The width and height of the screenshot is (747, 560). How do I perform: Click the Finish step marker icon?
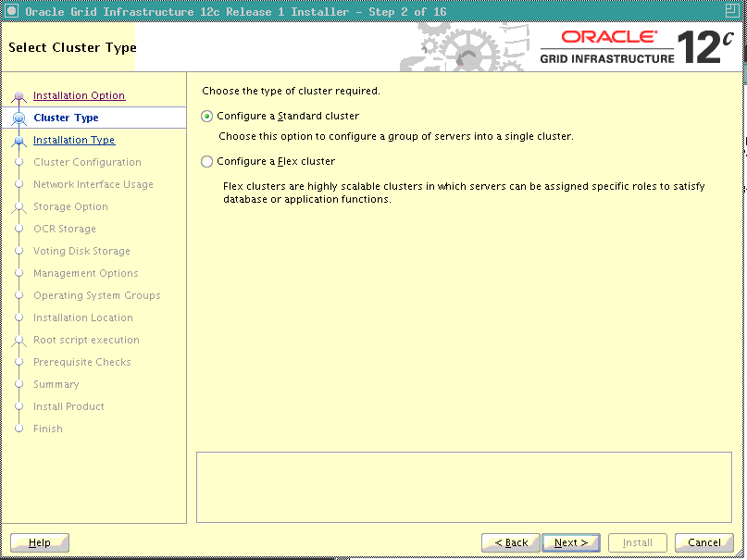19,429
